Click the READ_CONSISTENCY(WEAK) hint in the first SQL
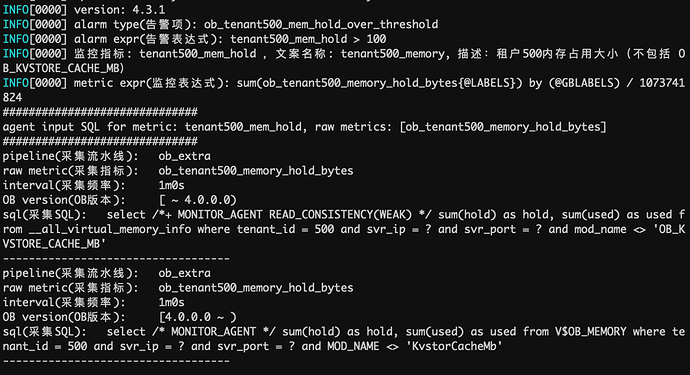 340,215
